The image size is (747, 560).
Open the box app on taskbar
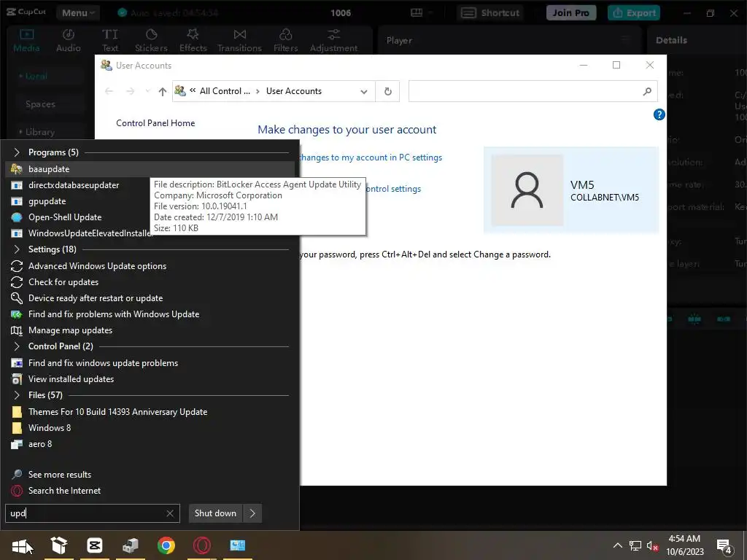(59, 545)
